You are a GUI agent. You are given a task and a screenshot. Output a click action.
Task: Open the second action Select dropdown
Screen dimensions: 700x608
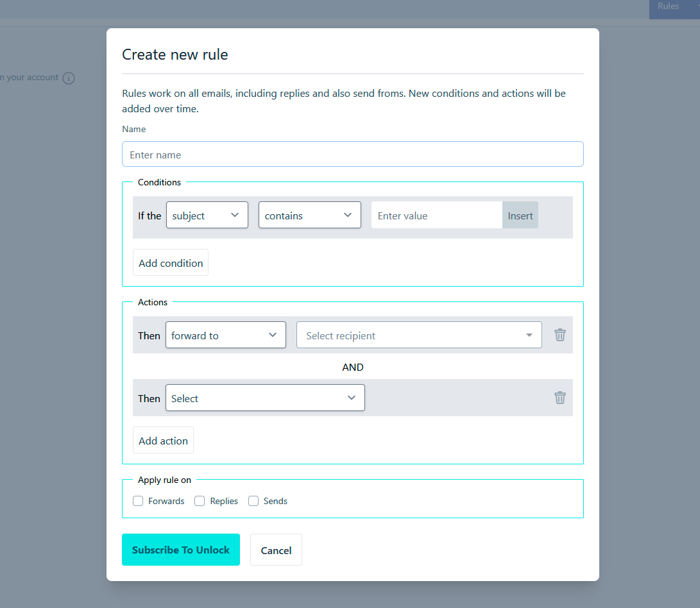(265, 398)
